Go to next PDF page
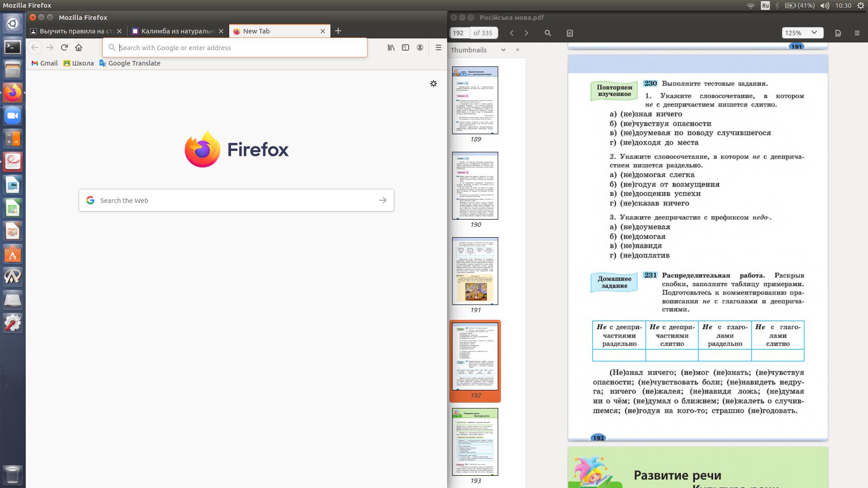 point(526,33)
